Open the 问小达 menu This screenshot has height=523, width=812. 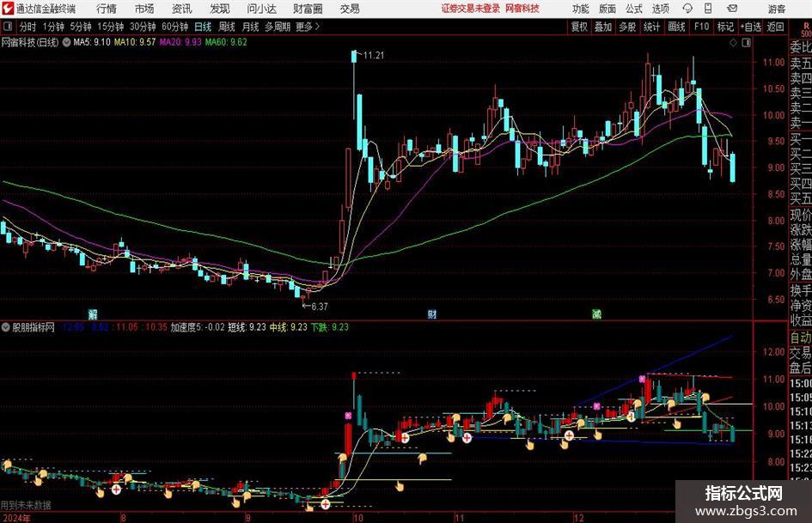261,9
